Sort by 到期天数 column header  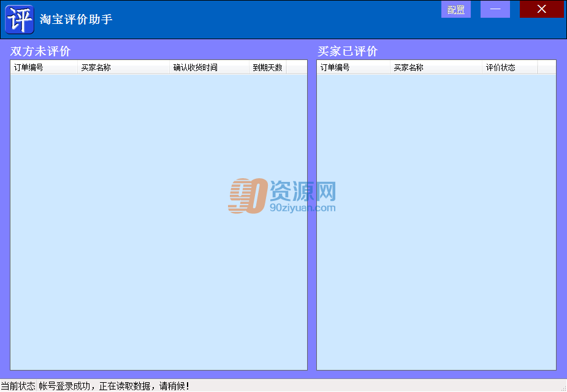[268, 67]
